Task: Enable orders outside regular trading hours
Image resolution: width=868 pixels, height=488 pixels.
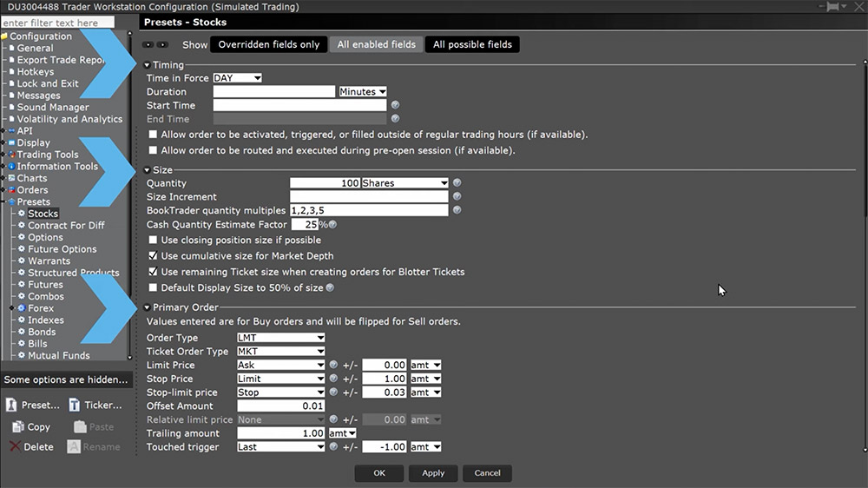Action: (153, 134)
